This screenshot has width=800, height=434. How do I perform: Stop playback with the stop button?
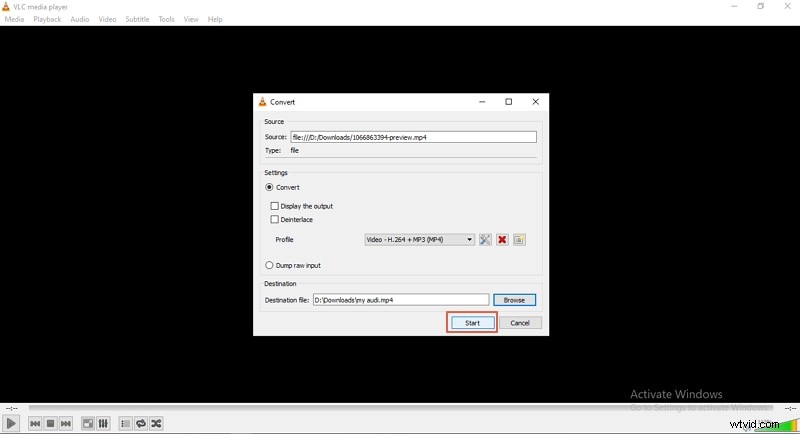50,423
